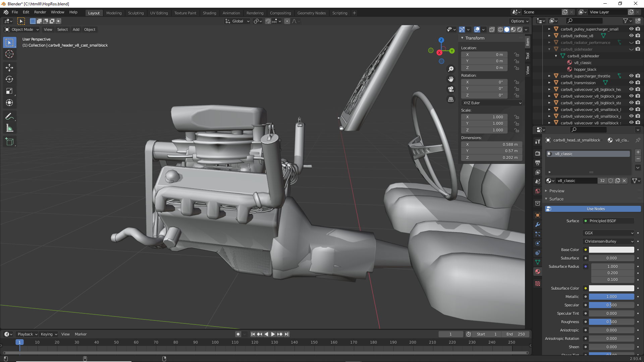Click the Principled BSDF surface button

coord(608,221)
